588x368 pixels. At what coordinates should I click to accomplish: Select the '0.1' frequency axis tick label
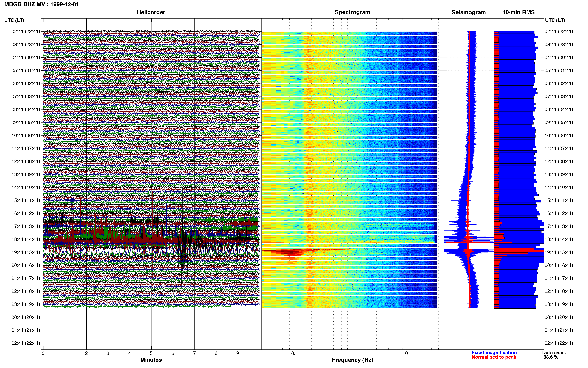295,353
